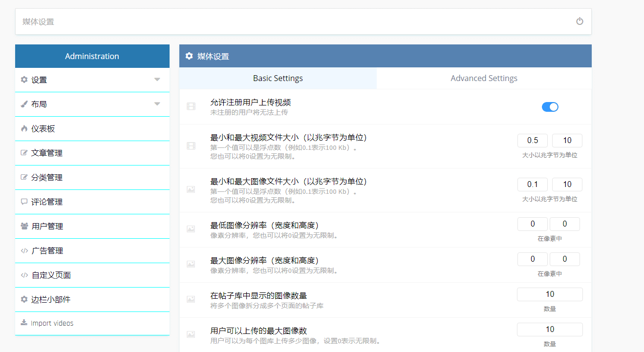Click the gear icon beside 设置
The image size is (644, 352).
(24, 80)
